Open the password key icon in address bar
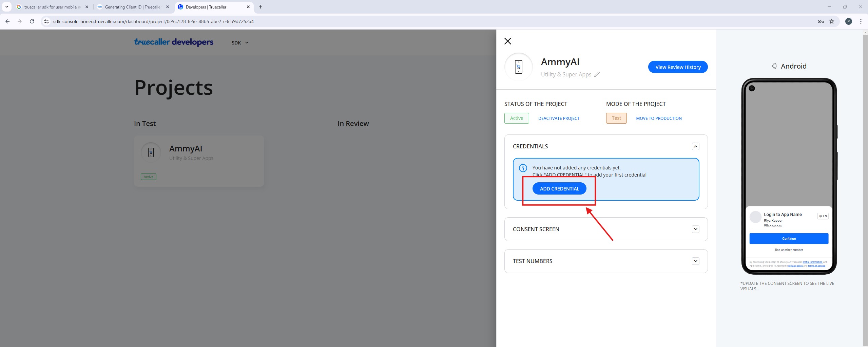 [821, 21]
